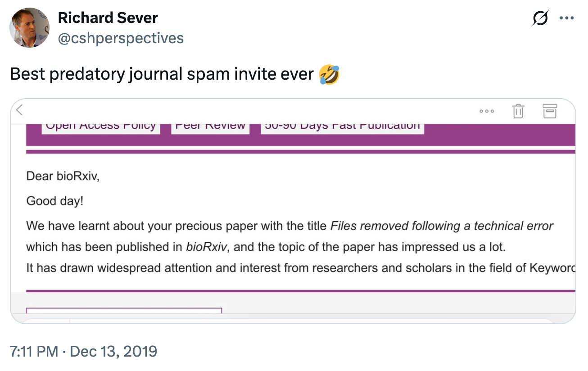The height and width of the screenshot is (371, 588).
Task: Click Richard Sever's profile avatar
Action: pos(30,27)
